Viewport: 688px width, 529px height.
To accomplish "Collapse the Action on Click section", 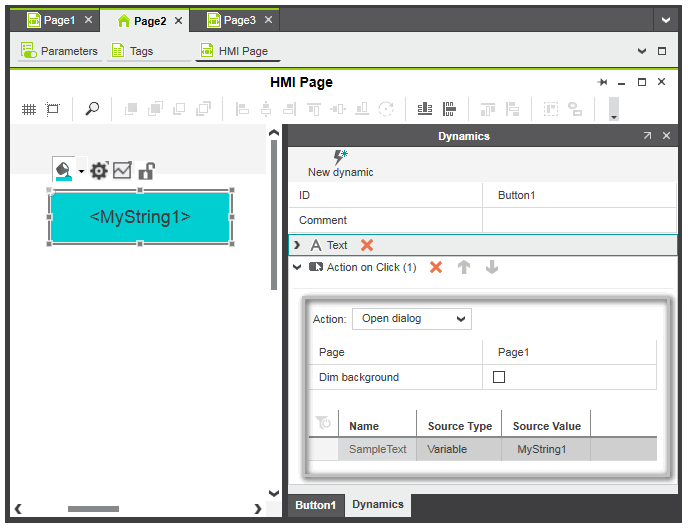I will (x=297, y=268).
